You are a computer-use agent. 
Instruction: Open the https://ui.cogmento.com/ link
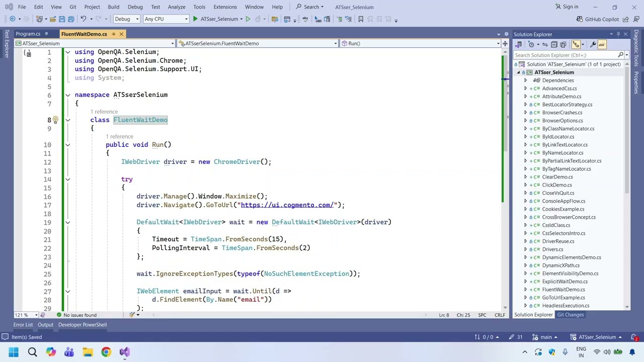(287, 205)
